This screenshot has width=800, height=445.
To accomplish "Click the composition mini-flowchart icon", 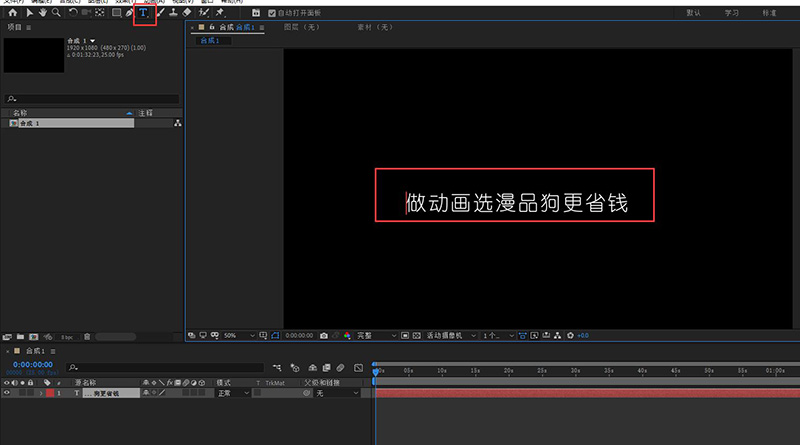I will coord(277,367).
